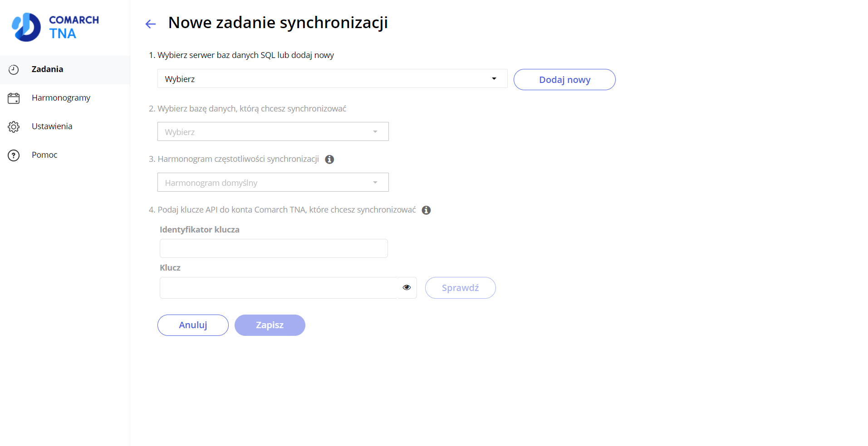
Task: Open Pomoc via the question mark icon
Action: 14,155
